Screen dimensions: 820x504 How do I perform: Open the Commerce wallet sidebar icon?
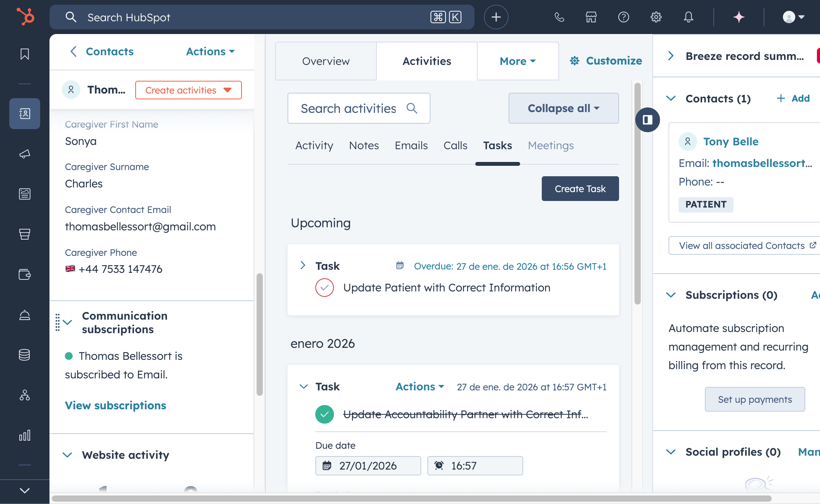coord(25,274)
